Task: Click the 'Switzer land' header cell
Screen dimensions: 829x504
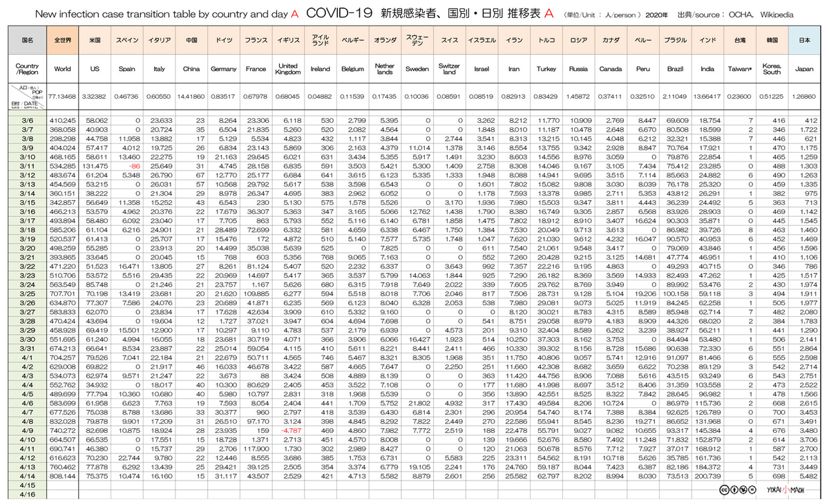Action: (x=449, y=70)
